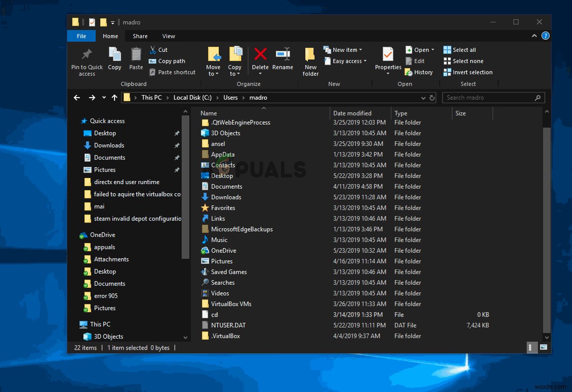Click Invert selection
Viewport: 572px width, 392px height.
tap(467, 72)
